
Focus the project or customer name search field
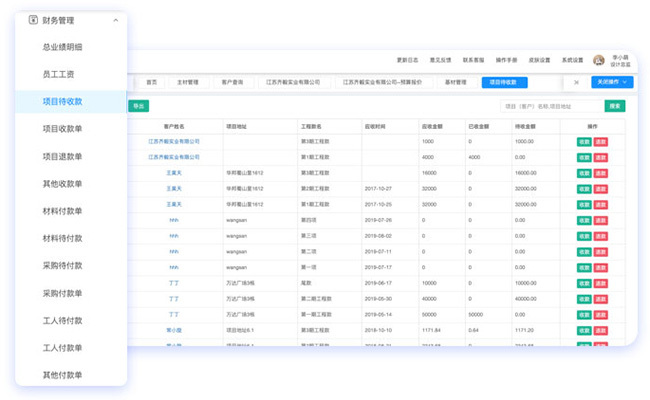550,105
